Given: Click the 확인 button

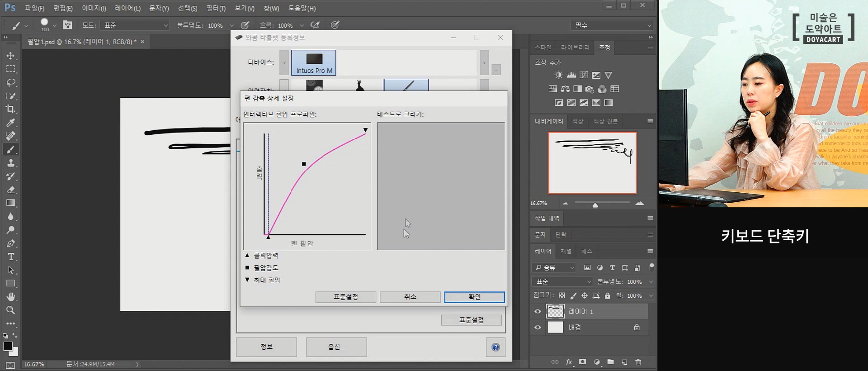Looking at the screenshot, I should 474,297.
